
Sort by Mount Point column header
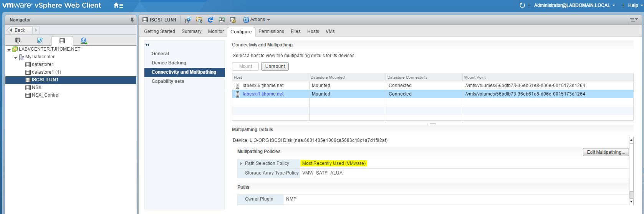[548, 77]
